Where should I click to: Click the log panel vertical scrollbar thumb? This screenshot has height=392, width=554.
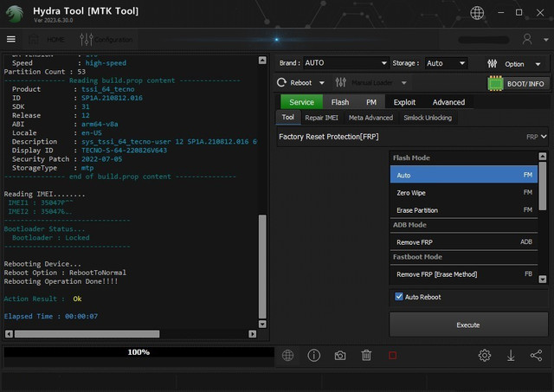[262, 267]
